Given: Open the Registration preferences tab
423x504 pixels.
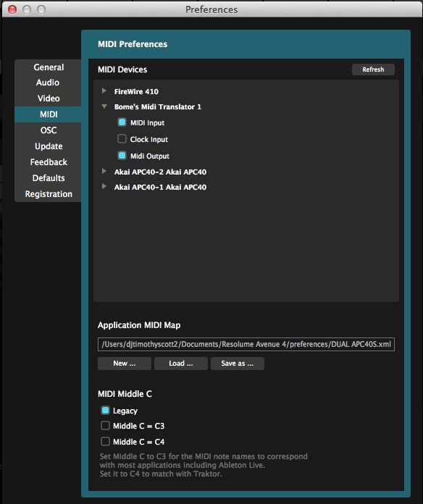Looking at the screenshot, I should tap(49, 194).
